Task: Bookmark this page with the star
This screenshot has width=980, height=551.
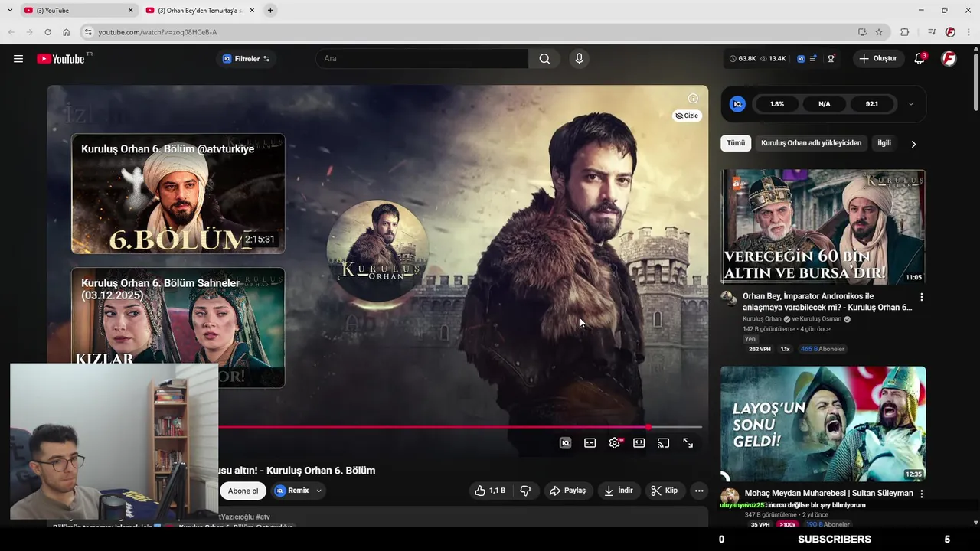Action: click(879, 32)
